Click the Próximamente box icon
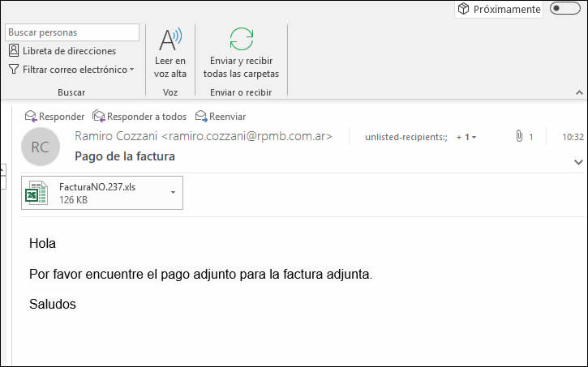Screen dimensions: 588x367 [x=463, y=9]
